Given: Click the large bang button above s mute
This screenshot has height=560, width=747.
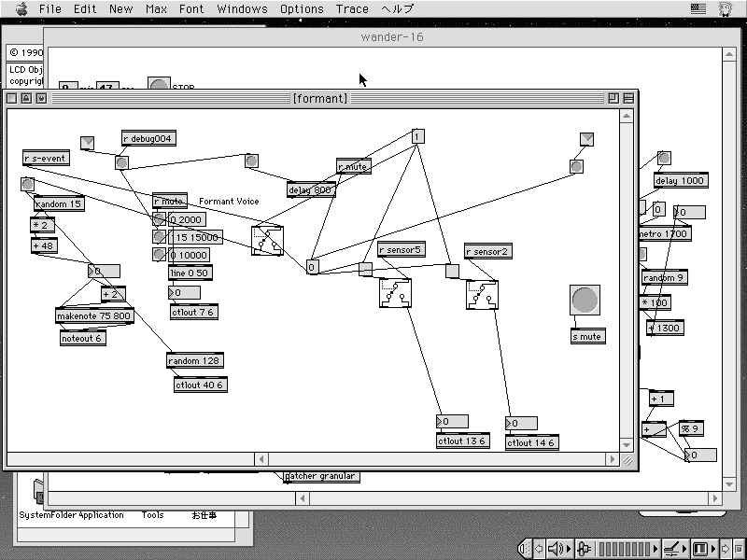Looking at the screenshot, I should [x=585, y=300].
